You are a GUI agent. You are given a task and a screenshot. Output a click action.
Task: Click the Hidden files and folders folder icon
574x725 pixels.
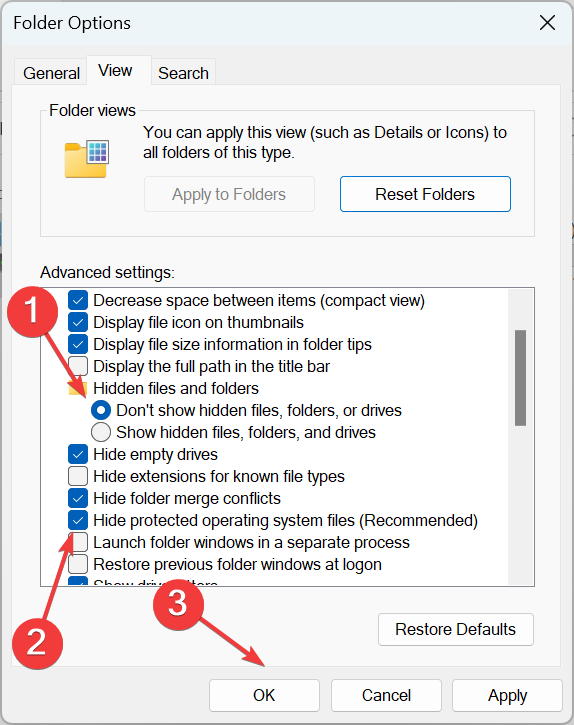coord(77,388)
